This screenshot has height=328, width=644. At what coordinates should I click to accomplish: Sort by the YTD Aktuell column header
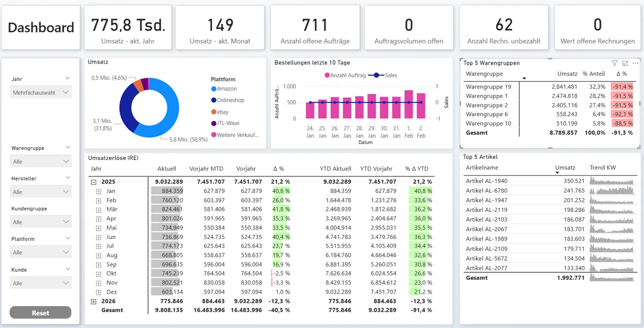click(x=335, y=169)
